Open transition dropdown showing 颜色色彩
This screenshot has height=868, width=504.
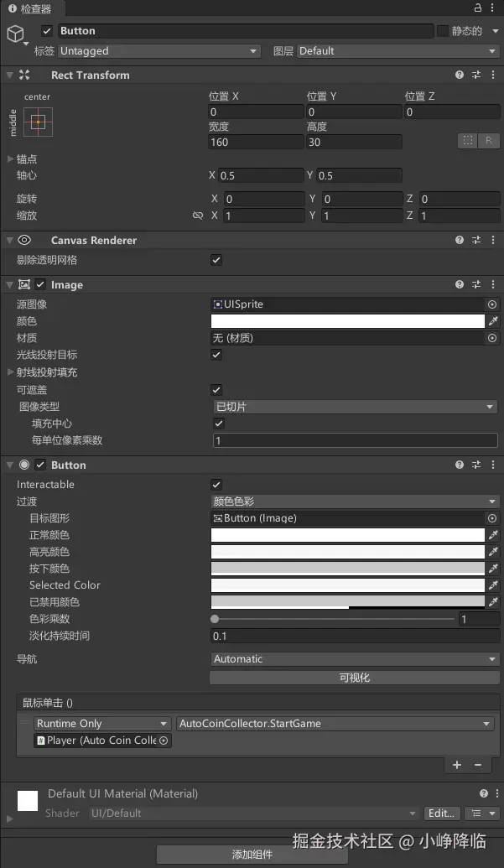(x=356, y=502)
